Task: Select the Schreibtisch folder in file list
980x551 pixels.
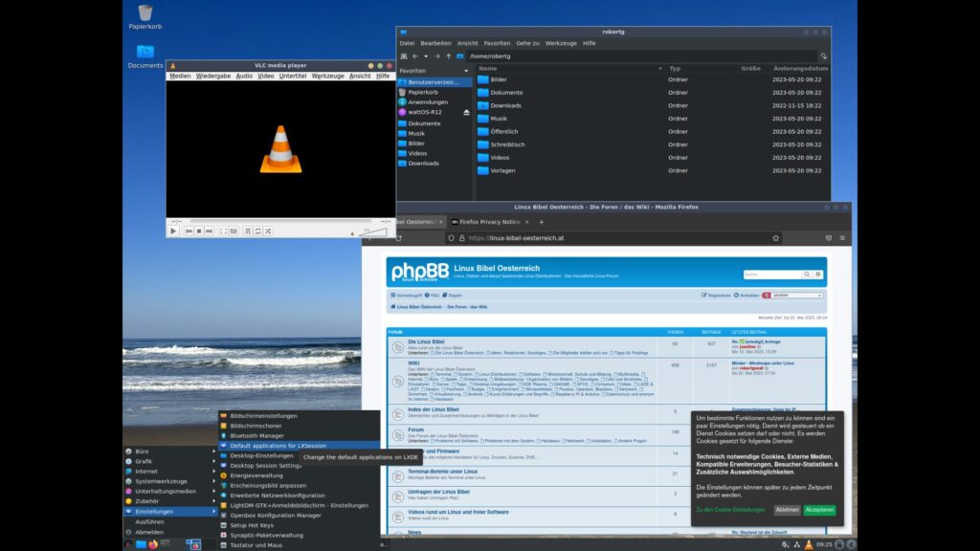Action: pyautogui.click(x=507, y=144)
